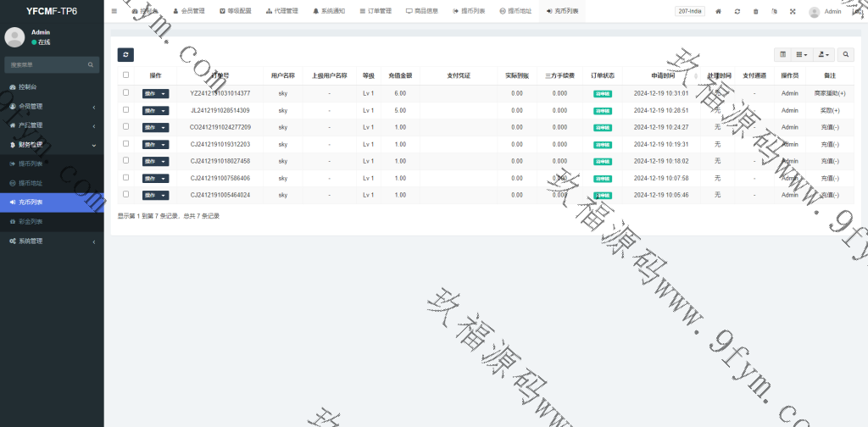This screenshot has width=868, height=427.
Task: Select the checkbox for order CJ2412191005464024
Action: tap(126, 194)
